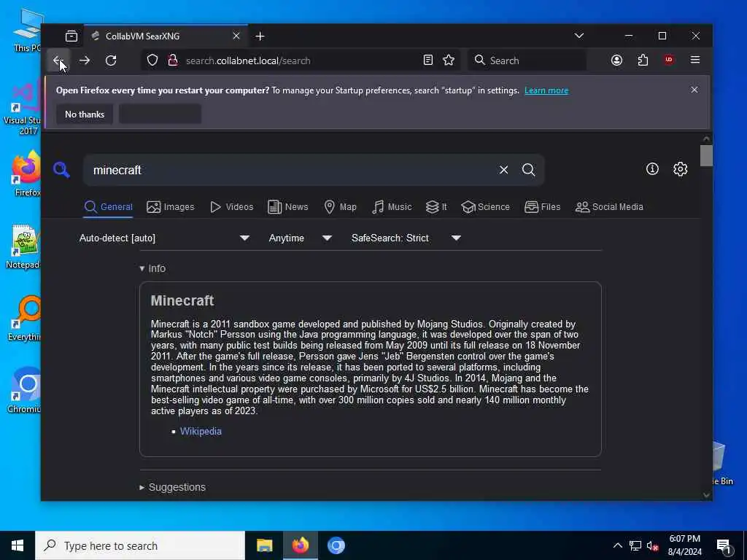Open the network tray icon
This screenshot has width=747, height=560.
[635, 545]
